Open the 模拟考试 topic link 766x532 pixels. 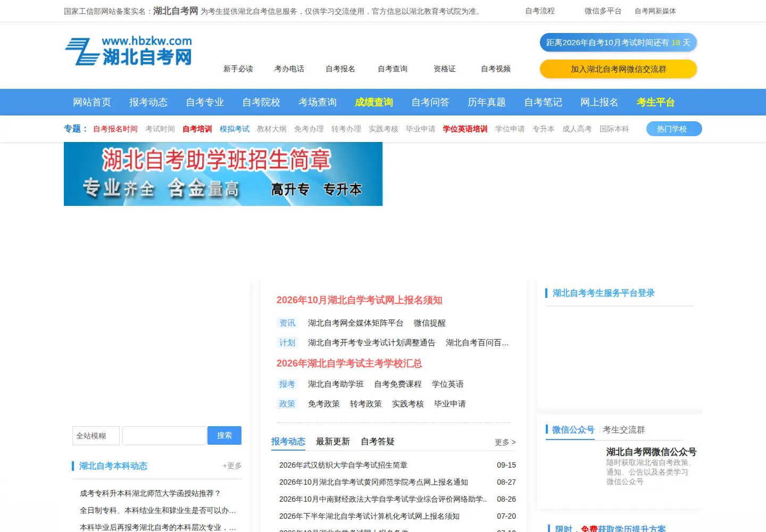click(235, 129)
